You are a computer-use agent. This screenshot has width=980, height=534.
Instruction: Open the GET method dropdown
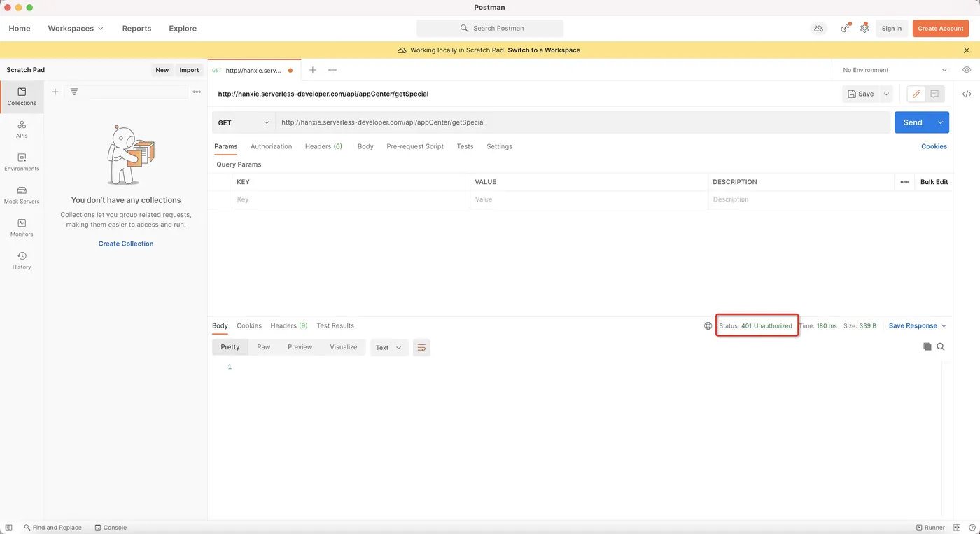click(x=244, y=122)
